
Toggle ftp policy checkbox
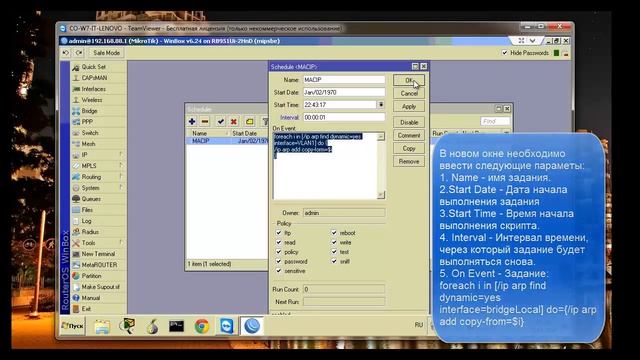(279, 233)
